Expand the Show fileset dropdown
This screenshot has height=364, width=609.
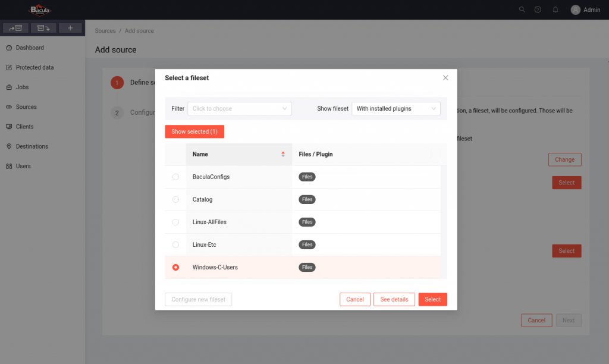(x=395, y=109)
